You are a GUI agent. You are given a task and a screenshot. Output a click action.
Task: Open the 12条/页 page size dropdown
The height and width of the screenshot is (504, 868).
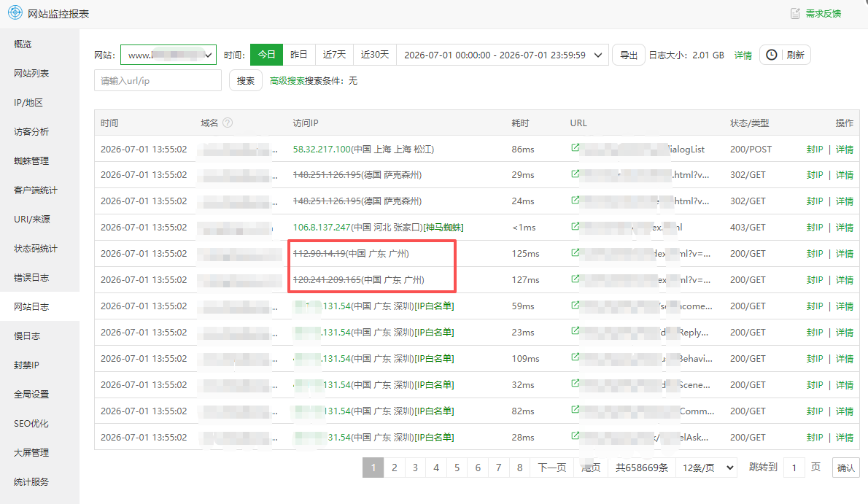pos(707,468)
